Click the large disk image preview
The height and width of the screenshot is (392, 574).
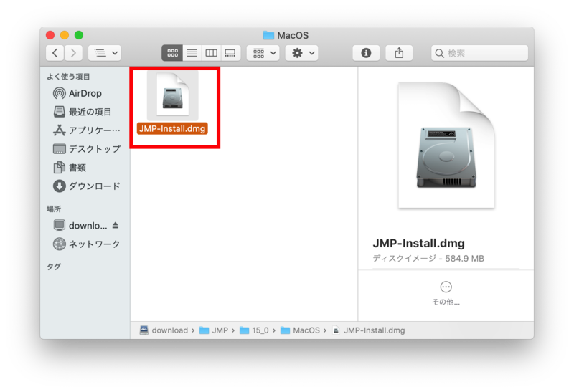coord(446,145)
